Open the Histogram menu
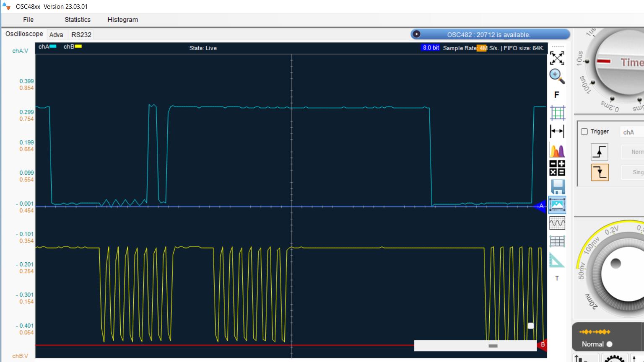 point(122,20)
